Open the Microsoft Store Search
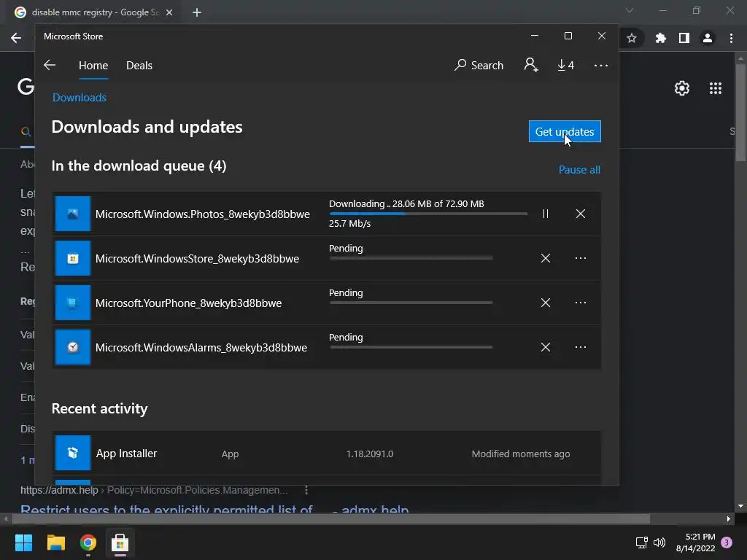The height and width of the screenshot is (560, 747). (479, 65)
